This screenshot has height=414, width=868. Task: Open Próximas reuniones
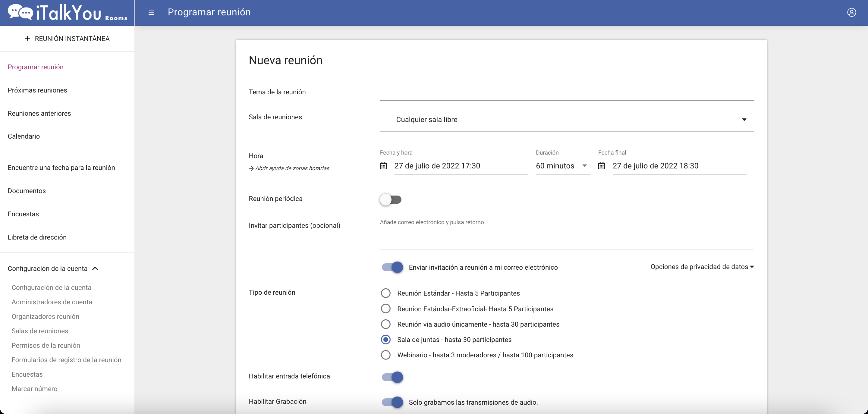(x=37, y=90)
